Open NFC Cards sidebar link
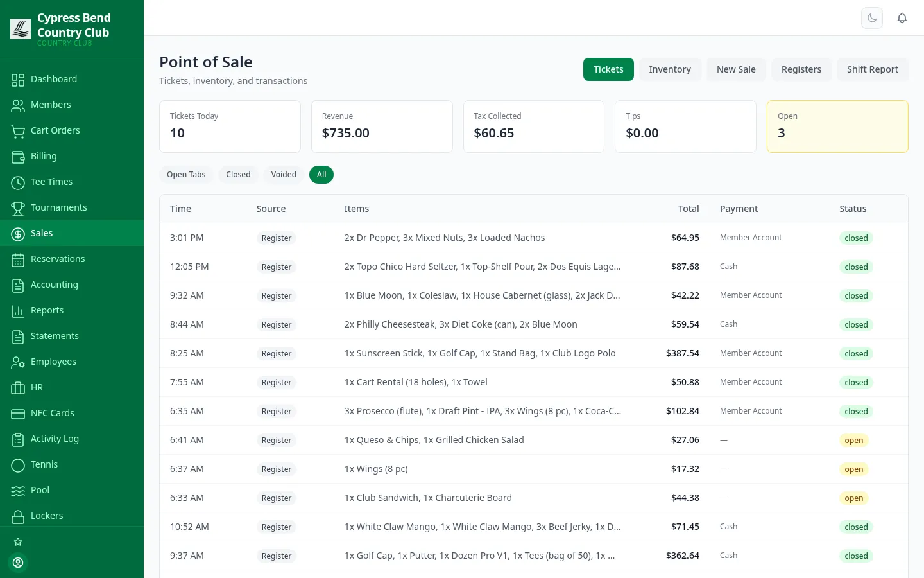Screen dimensions: 924x578 [x=72, y=413]
